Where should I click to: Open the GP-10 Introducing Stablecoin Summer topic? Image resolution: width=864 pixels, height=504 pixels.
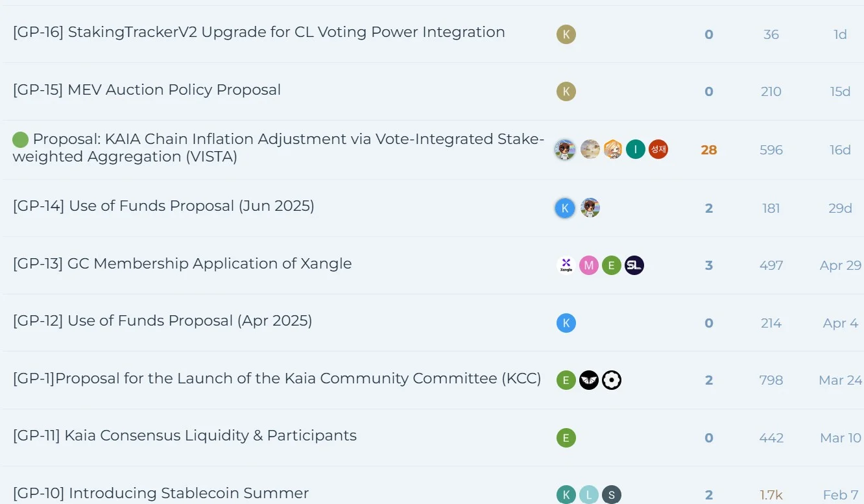[x=161, y=494]
